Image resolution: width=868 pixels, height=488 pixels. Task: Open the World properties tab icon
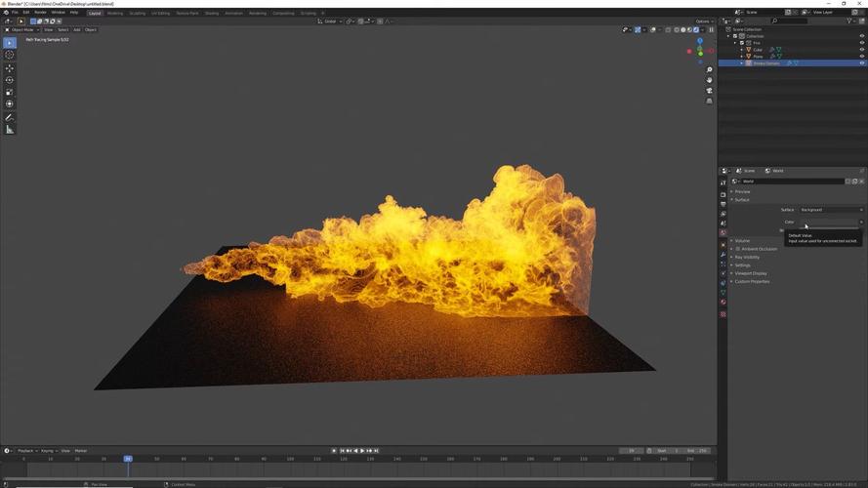pyautogui.click(x=723, y=233)
